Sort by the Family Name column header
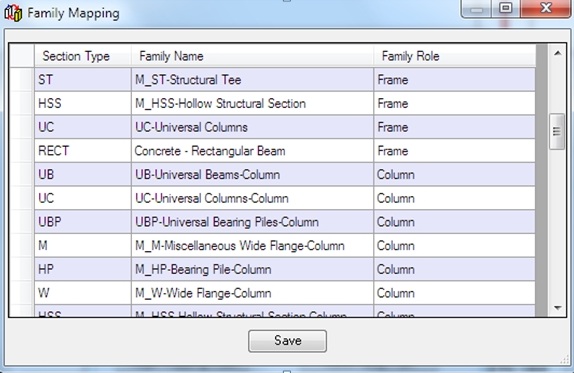 click(252, 56)
